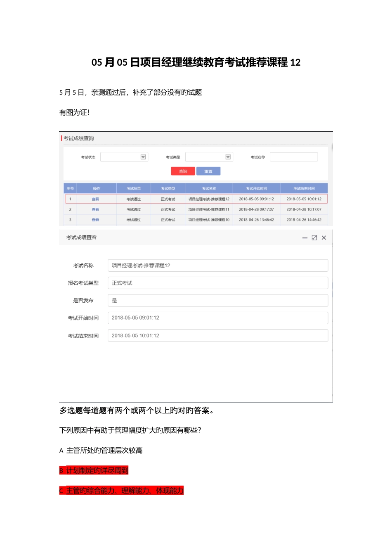
Task: Click the 考试成绩查看 dialog title
Action: coord(81,237)
